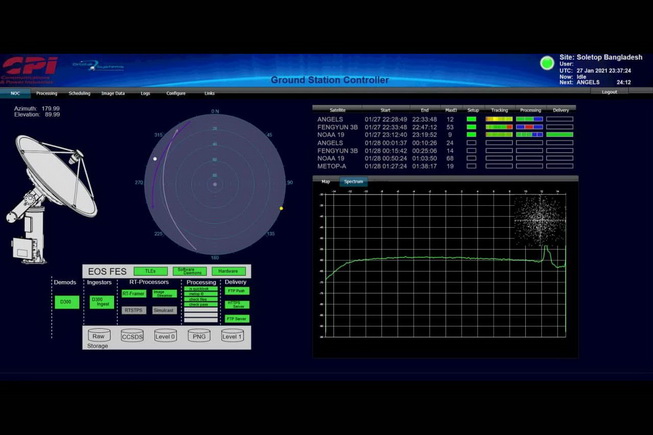Sort by the Start column header
This screenshot has width=653, height=435.
tap(385, 110)
